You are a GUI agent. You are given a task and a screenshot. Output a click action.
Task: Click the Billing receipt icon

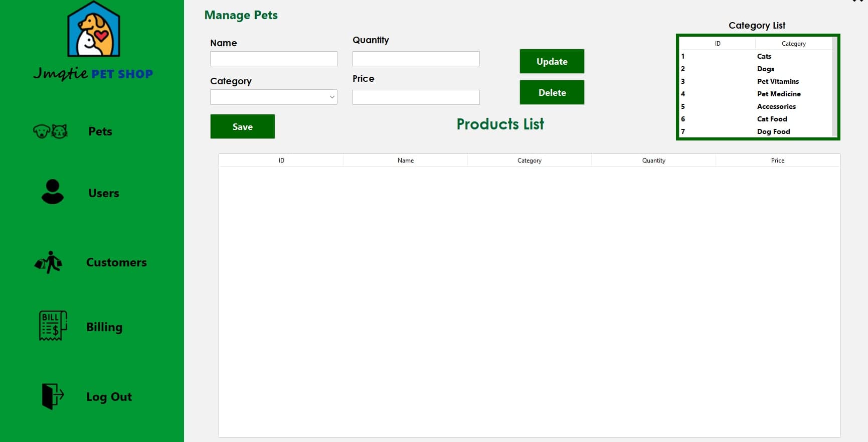[x=53, y=326]
